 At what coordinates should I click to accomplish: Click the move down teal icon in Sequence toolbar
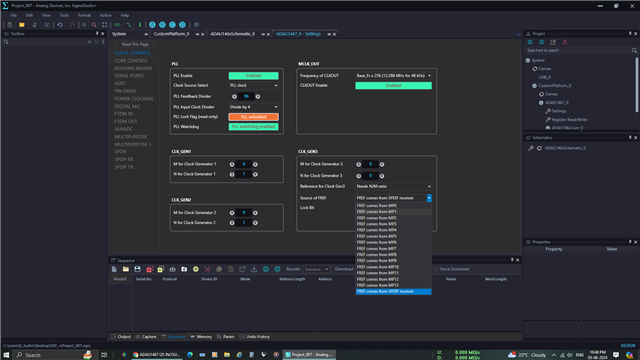tap(278, 269)
